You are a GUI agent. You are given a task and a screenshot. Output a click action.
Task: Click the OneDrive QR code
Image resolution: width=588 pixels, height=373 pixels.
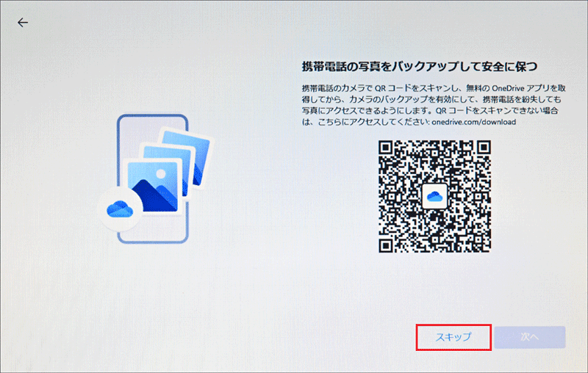434,196
